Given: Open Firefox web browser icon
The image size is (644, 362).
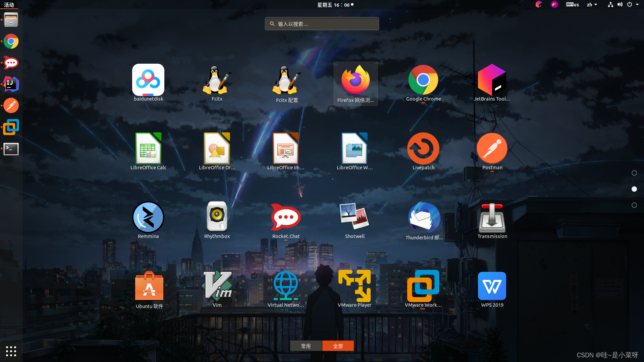Looking at the screenshot, I should pos(355,81).
